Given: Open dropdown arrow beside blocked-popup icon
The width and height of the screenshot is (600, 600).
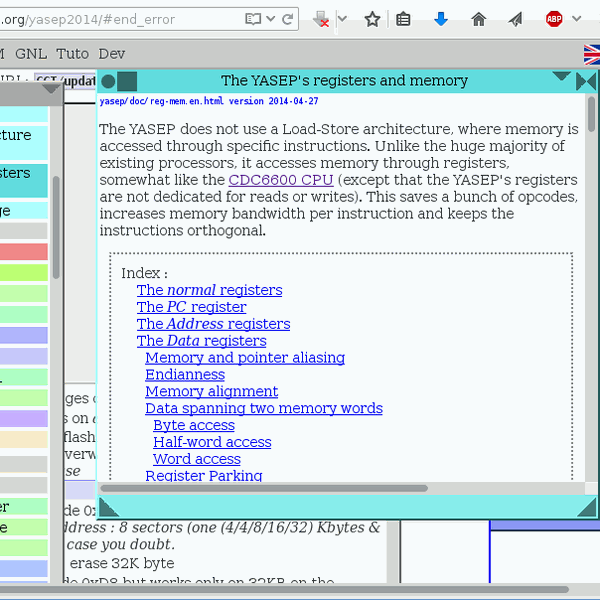Looking at the screenshot, I should [343, 19].
